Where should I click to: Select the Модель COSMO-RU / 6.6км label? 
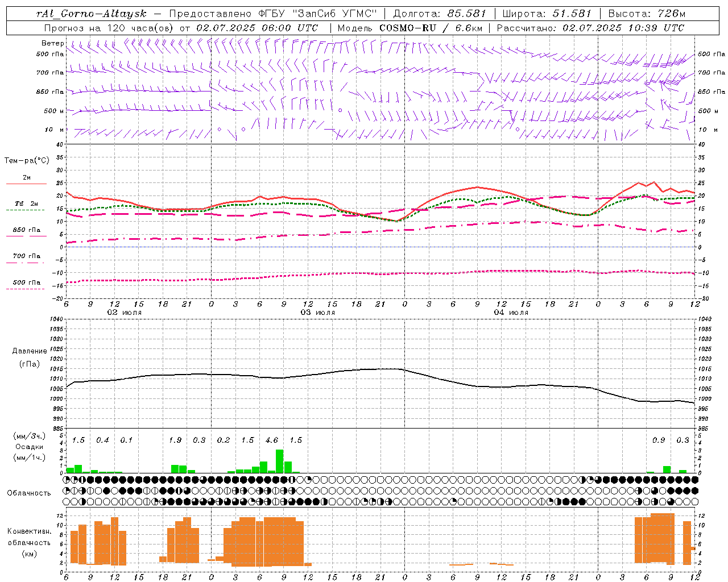(x=409, y=28)
